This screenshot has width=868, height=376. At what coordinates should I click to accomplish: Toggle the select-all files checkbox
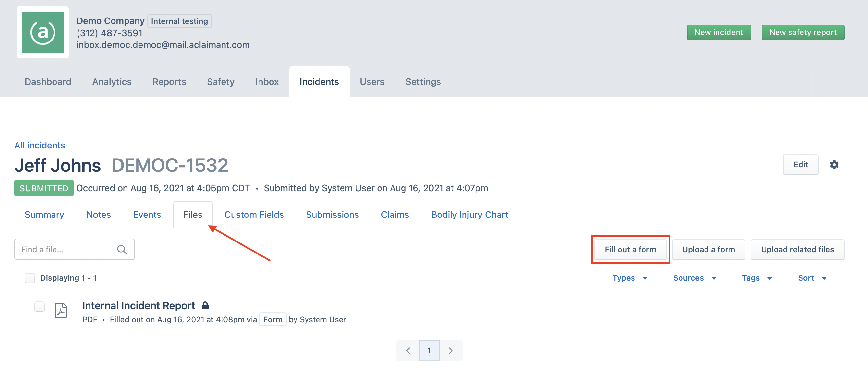pyautogui.click(x=30, y=278)
